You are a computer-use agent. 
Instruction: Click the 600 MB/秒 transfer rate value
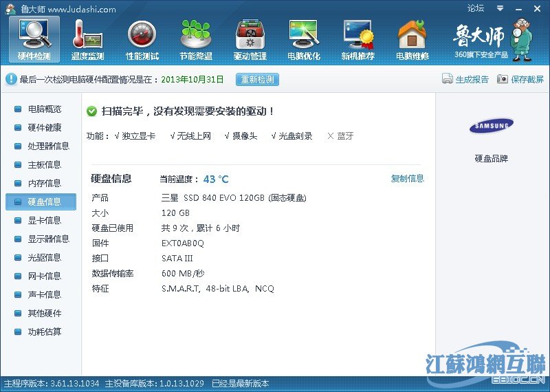[x=183, y=274]
